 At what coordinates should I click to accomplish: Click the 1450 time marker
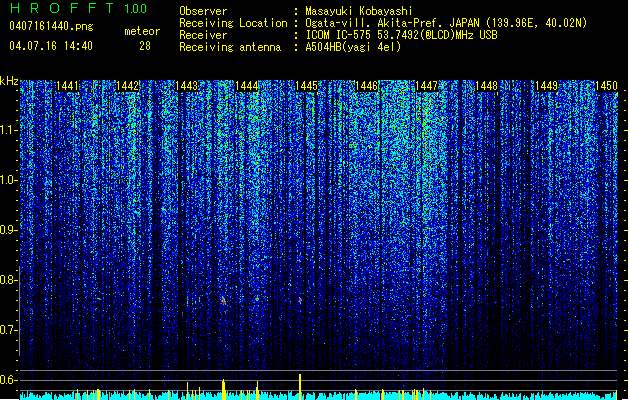[606, 86]
